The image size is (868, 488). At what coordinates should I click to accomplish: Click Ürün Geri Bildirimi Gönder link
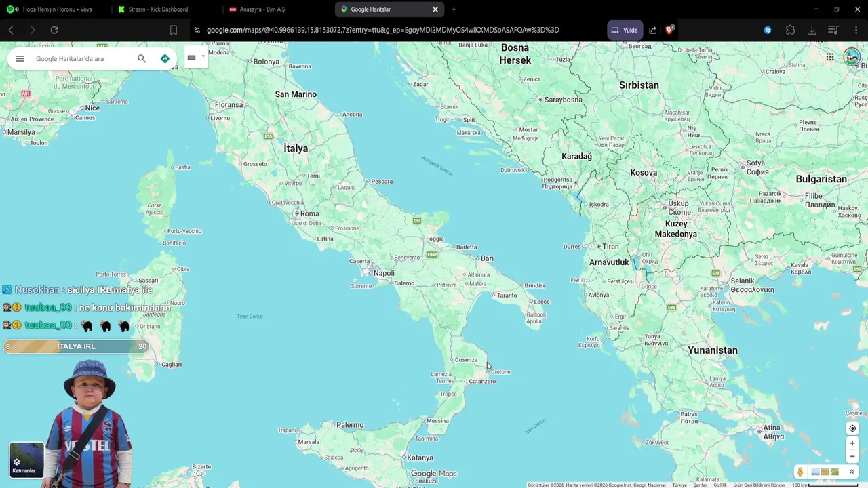(759, 485)
